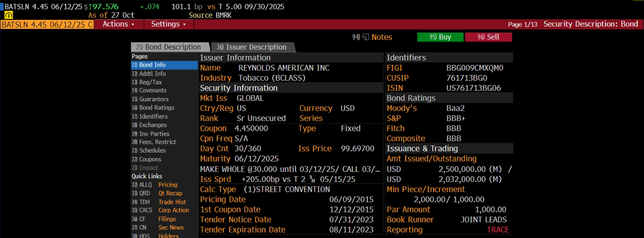Click the ISIN value US761713BG06
The image size is (644, 238).
pos(474,88)
